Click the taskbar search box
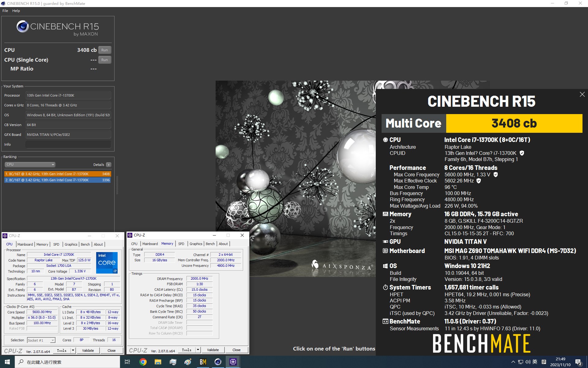Image resolution: width=588 pixels, height=368 pixels. 67,362
